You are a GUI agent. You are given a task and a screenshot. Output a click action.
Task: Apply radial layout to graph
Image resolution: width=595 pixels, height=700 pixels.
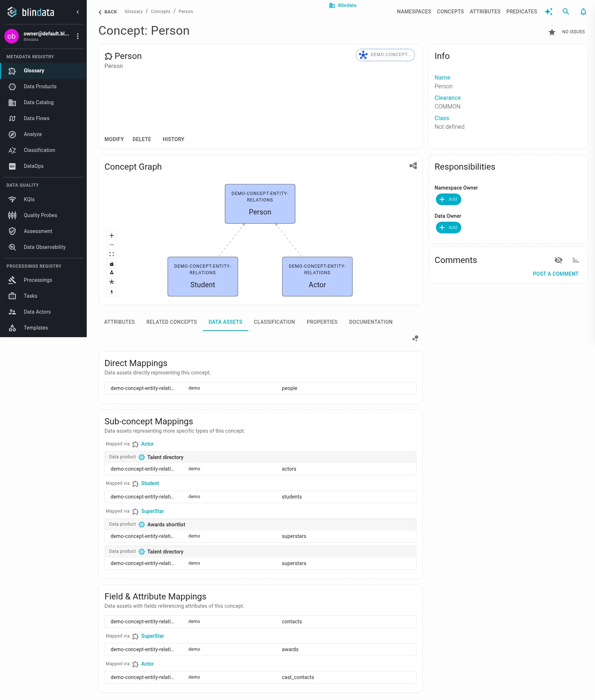[x=112, y=282]
